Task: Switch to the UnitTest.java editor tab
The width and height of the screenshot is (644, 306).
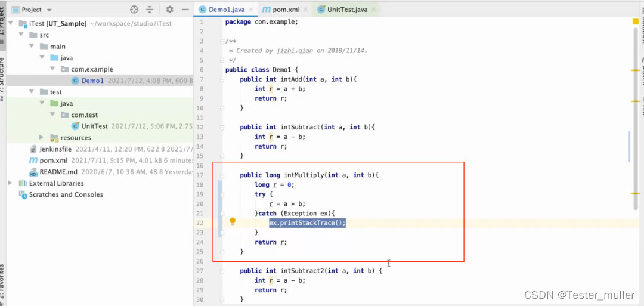Action: coord(346,9)
